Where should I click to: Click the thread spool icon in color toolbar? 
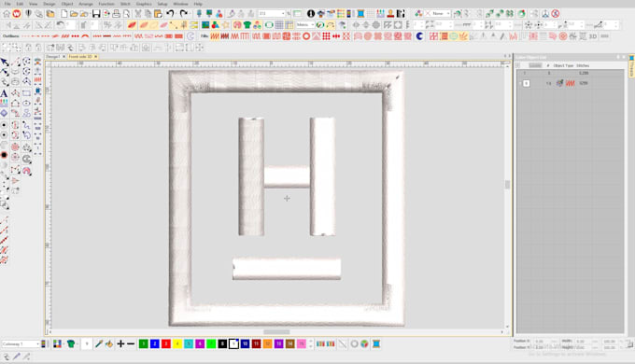tap(375, 343)
